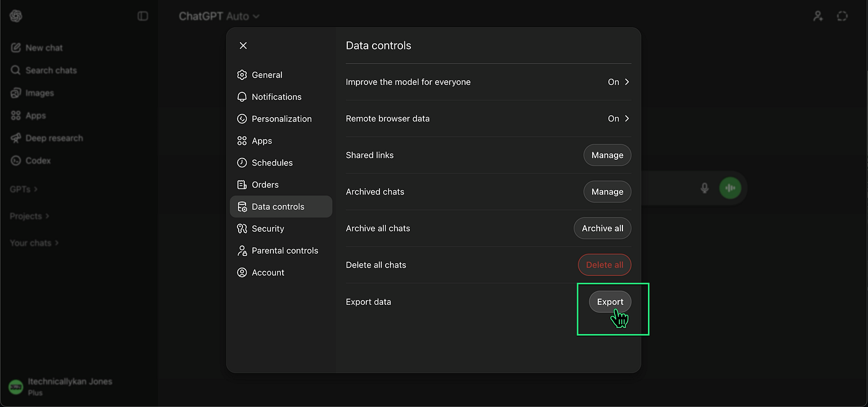Click the Orders icon
The width and height of the screenshot is (868, 407).
[x=242, y=185]
